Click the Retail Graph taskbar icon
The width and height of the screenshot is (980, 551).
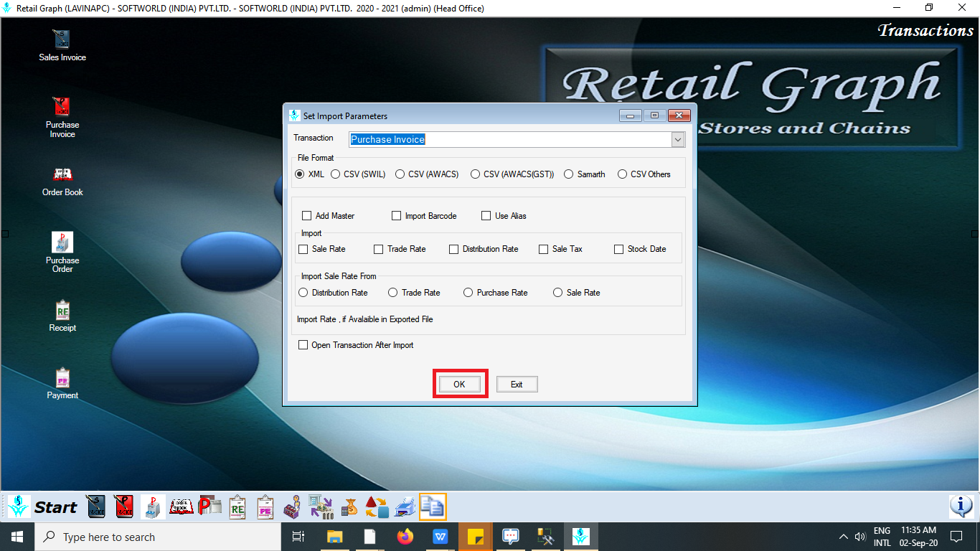tap(581, 537)
